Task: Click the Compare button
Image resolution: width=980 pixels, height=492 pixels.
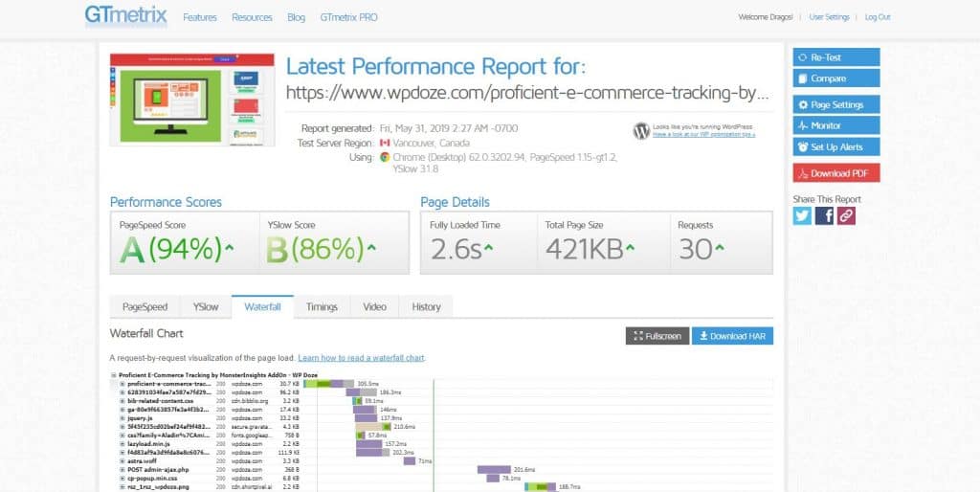Action: coord(836,78)
